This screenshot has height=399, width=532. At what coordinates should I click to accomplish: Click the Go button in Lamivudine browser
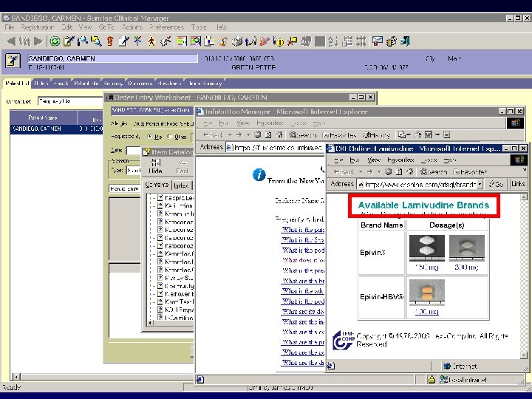pyautogui.click(x=496, y=184)
